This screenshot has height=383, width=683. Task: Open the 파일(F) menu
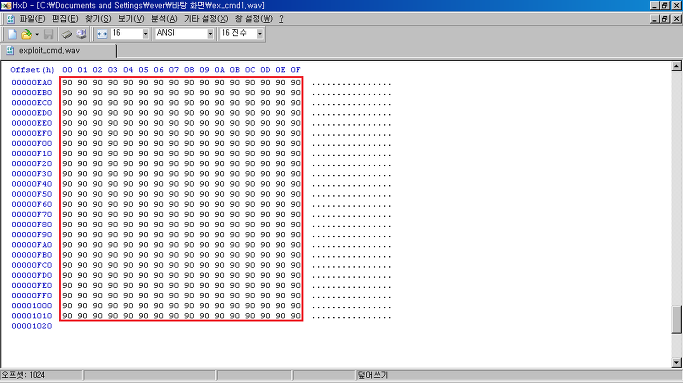[x=32, y=19]
